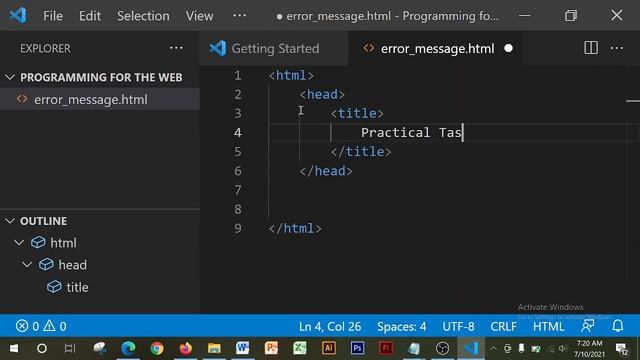This screenshot has width=640, height=360.
Task: Collapse the head node chevron in Outline
Action: [27, 265]
